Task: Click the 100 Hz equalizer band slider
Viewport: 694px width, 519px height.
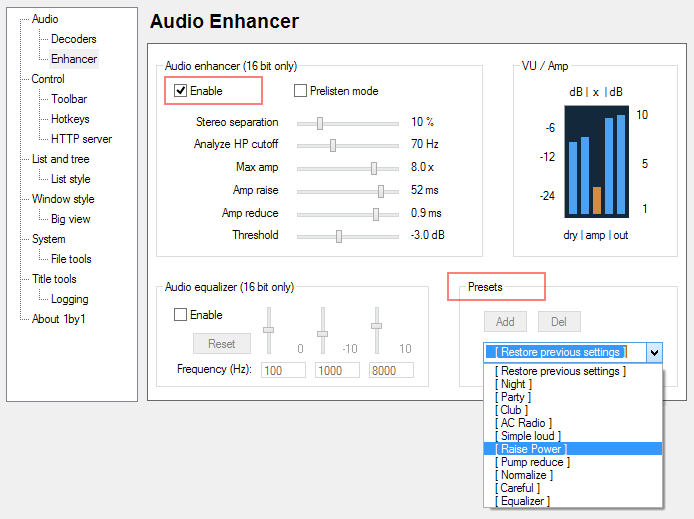Action: [269, 331]
